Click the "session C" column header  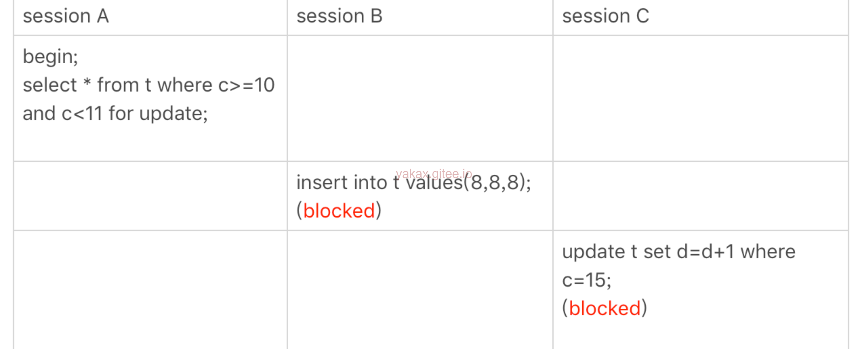pyautogui.click(x=606, y=16)
